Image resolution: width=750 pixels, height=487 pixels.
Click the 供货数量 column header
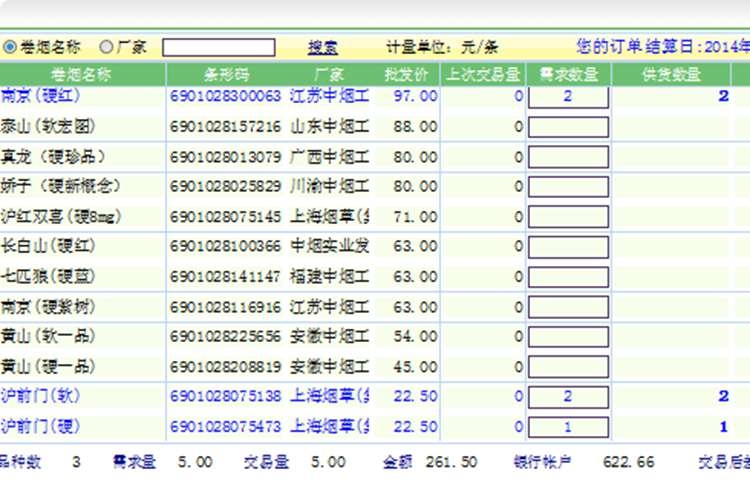tap(672, 74)
